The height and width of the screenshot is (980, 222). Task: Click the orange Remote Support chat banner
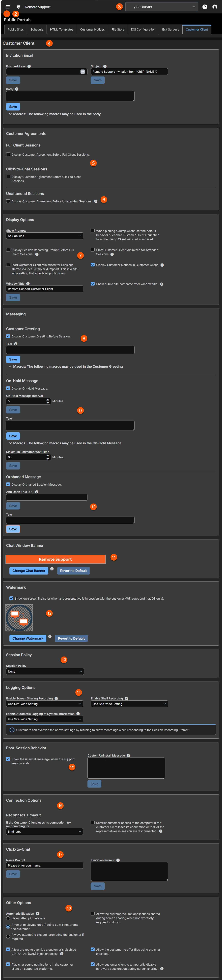tap(55, 559)
